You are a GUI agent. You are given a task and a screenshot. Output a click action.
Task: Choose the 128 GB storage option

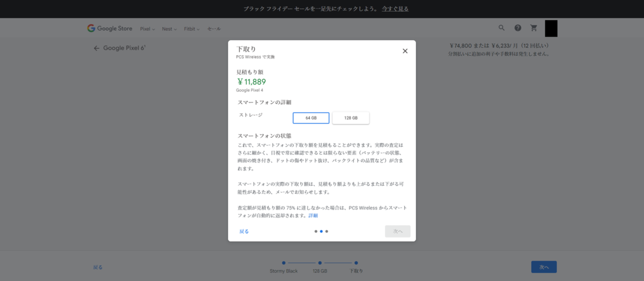coord(351,118)
